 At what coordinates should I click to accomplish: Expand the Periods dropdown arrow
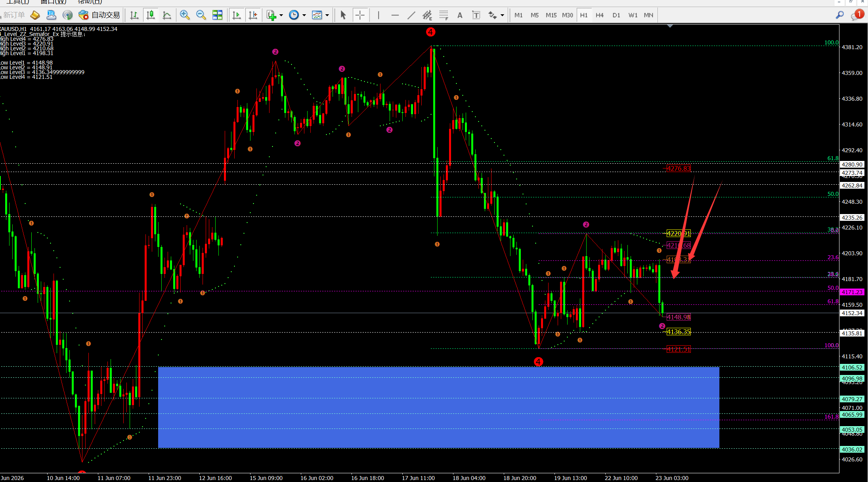click(304, 15)
